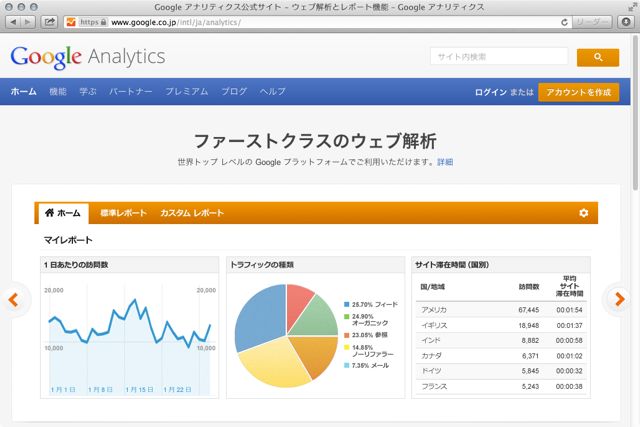
Task: Click the ログイン link
Action: pyautogui.click(x=491, y=92)
